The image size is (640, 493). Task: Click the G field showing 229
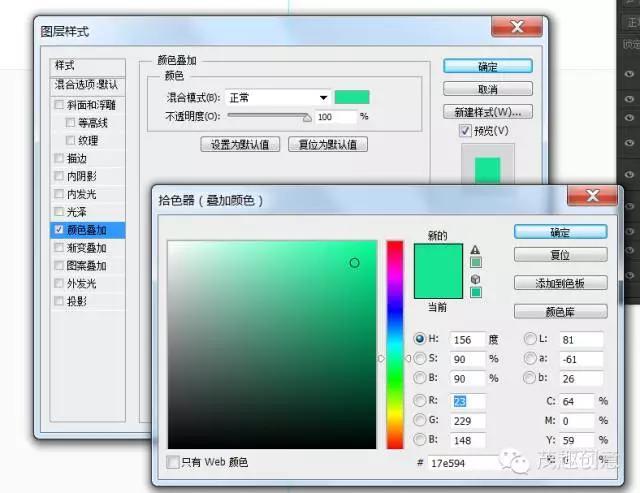click(467, 421)
